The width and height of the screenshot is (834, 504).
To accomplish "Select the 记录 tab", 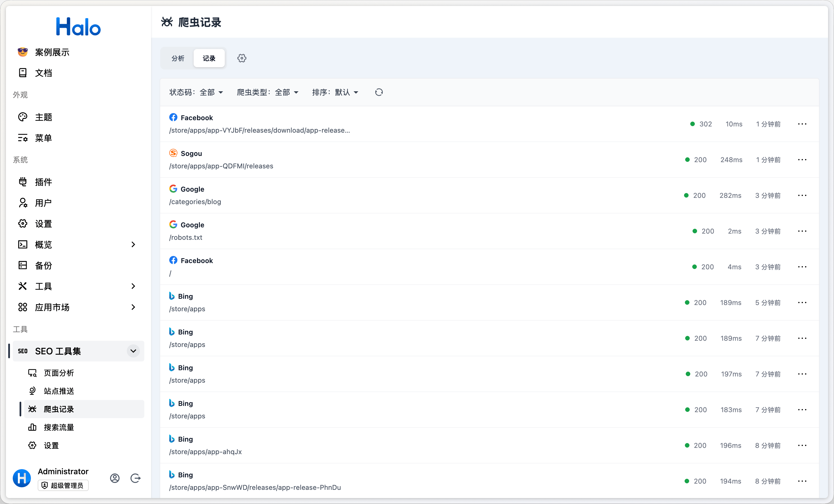I will 209,58.
